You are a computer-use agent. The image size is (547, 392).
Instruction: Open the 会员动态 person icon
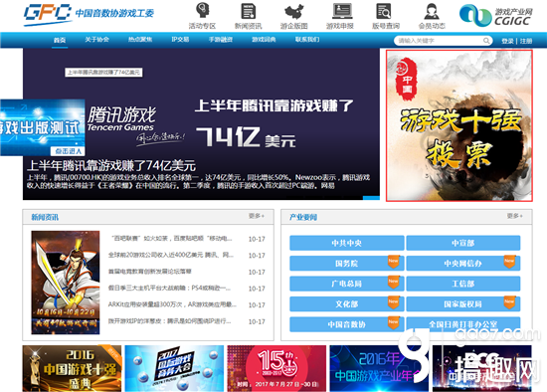432,11
